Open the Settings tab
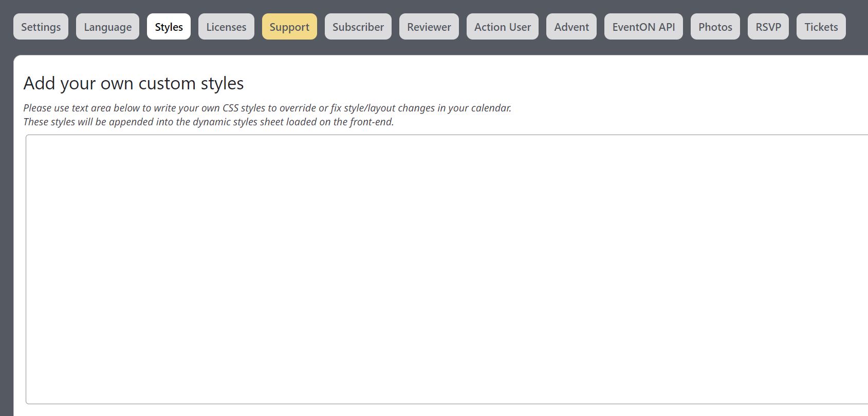The height and width of the screenshot is (416, 868). 41,27
